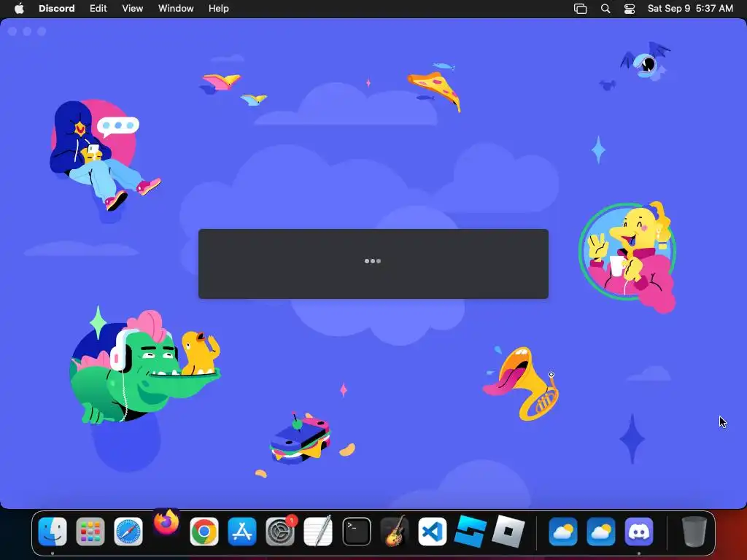Open the Help menu
The width and height of the screenshot is (747, 560).
(x=219, y=9)
